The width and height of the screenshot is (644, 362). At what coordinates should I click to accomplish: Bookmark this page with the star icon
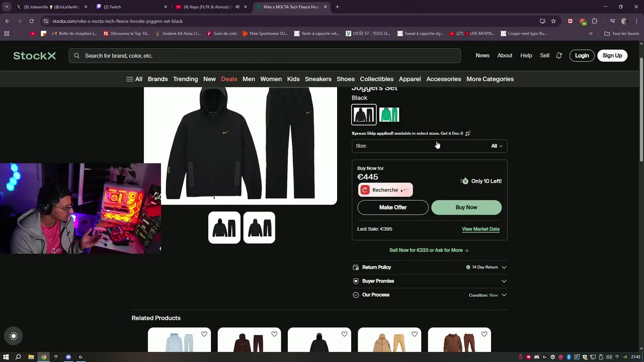pyautogui.click(x=553, y=21)
